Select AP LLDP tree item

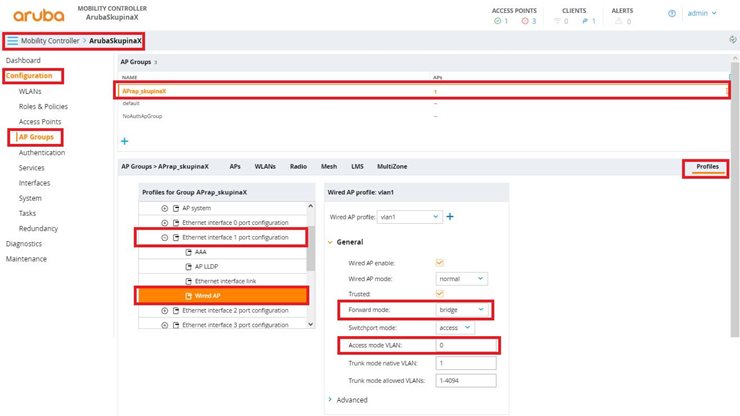tap(223, 267)
